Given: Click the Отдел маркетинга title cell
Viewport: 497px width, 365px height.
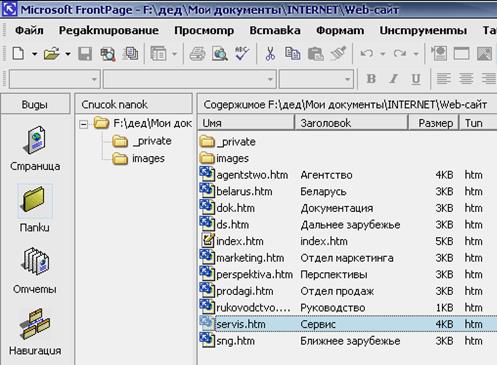Looking at the screenshot, I should click(347, 258).
